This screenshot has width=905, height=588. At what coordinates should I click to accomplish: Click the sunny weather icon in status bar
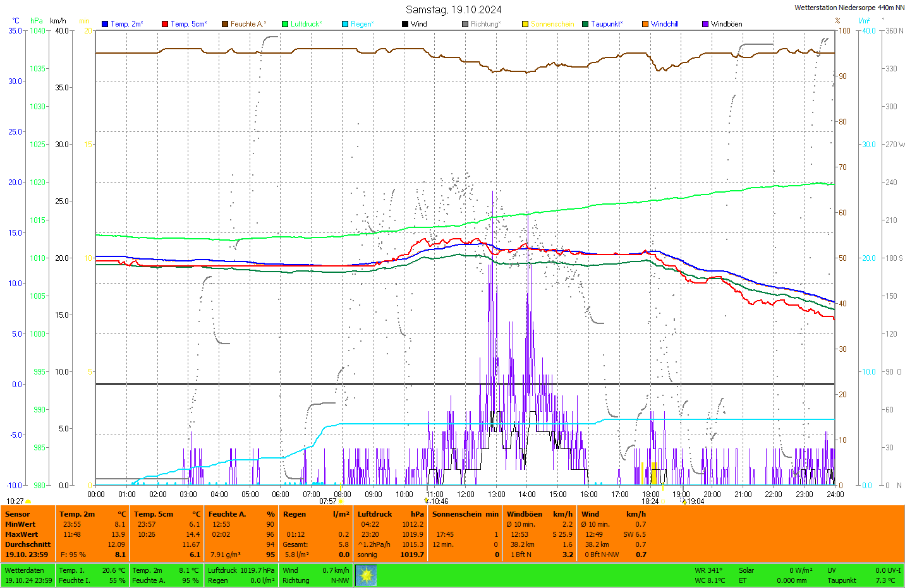tap(366, 575)
